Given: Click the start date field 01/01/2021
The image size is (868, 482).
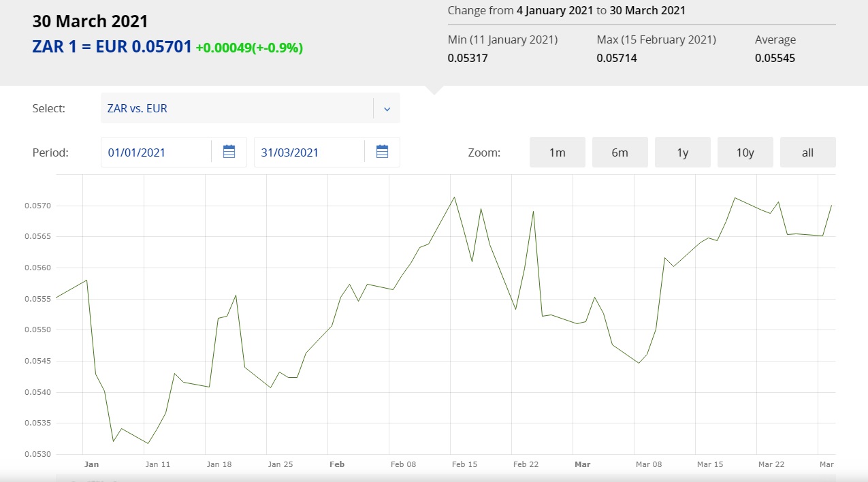Looking at the screenshot, I should 157,152.
